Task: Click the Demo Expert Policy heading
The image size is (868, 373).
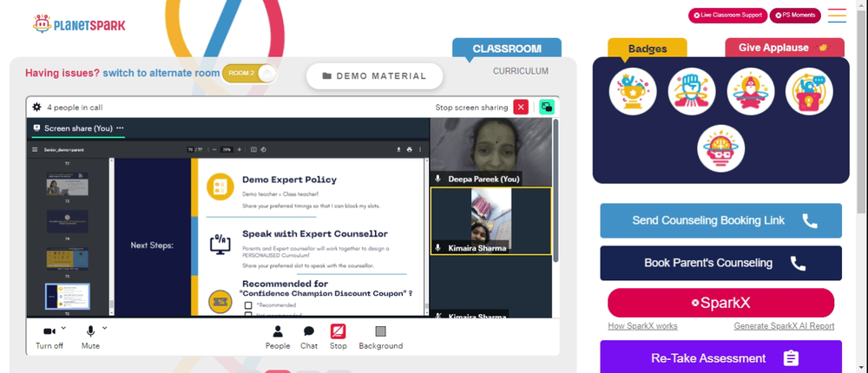Action: pyautogui.click(x=290, y=180)
